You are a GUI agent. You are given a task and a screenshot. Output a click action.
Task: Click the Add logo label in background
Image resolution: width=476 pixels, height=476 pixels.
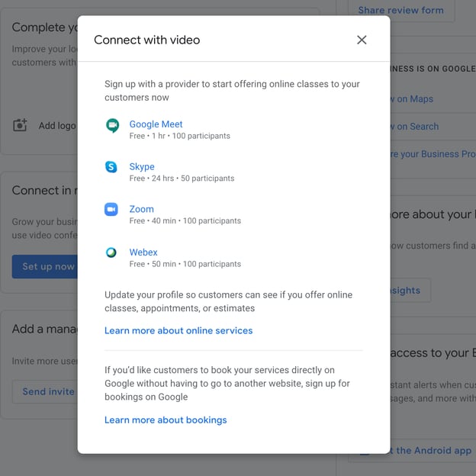tap(57, 126)
